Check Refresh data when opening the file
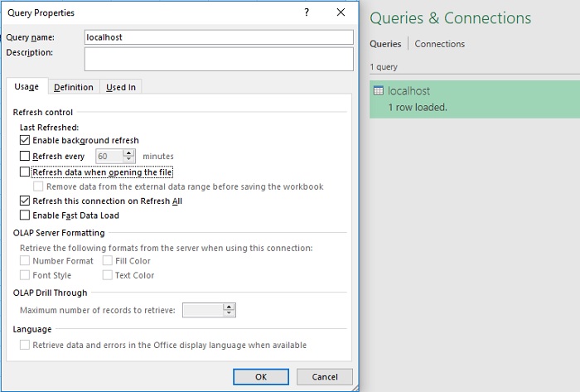580x392 pixels. 24,172
